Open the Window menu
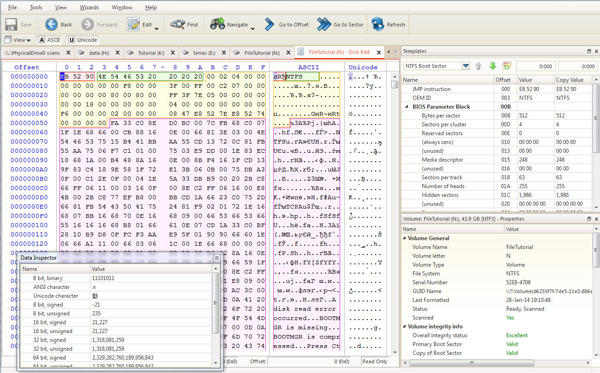The image size is (600, 373). 122,7
